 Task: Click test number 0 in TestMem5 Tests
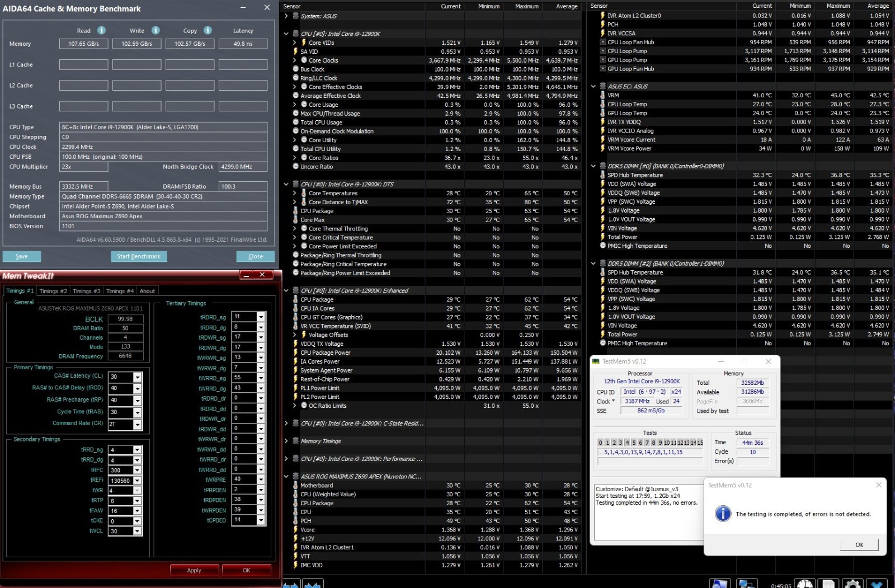coord(601,443)
